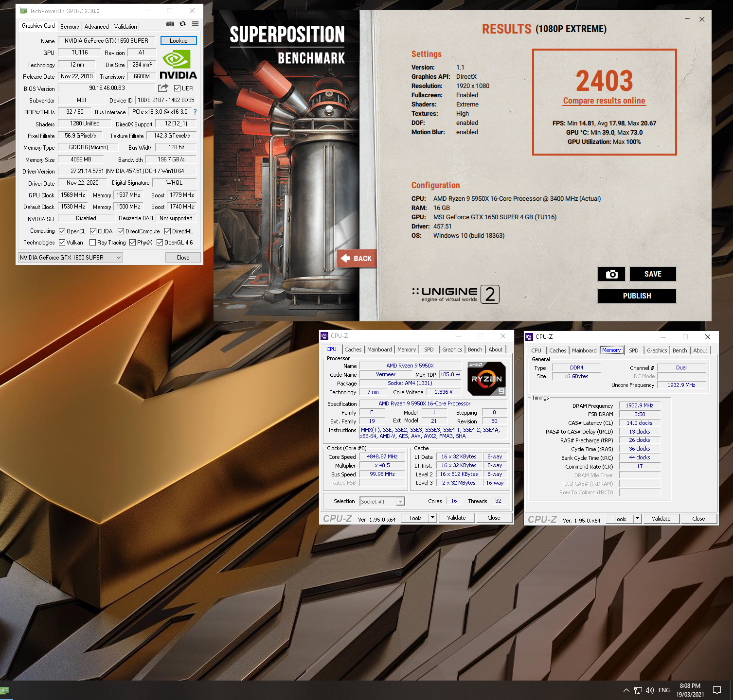
Task: Click the GPU name field in GPU-Z
Action: 107,41
